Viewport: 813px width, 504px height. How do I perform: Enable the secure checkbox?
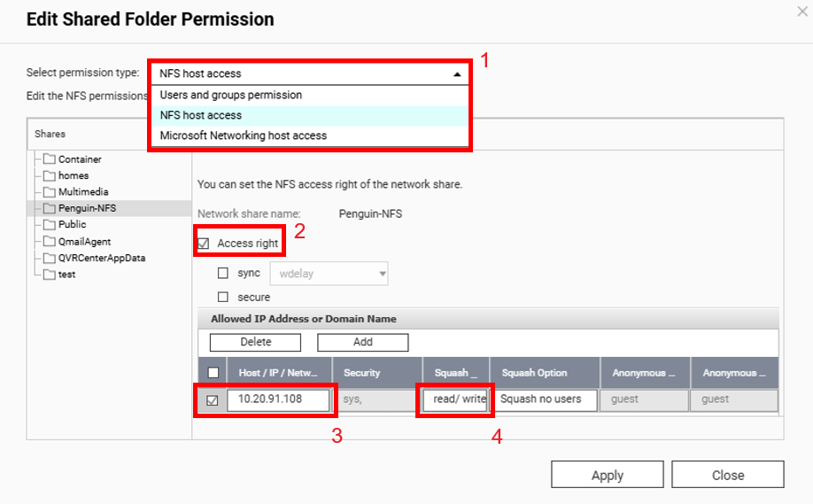(223, 298)
